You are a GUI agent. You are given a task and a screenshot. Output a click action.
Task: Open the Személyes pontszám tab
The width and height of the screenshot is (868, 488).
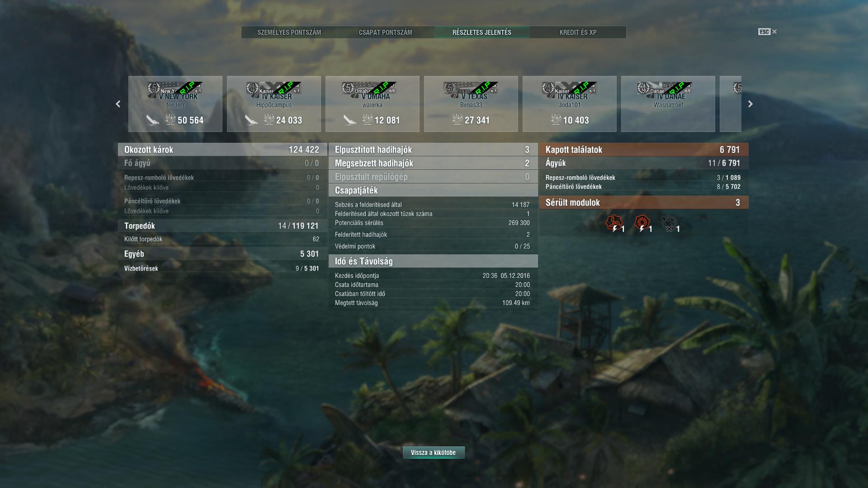click(289, 32)
